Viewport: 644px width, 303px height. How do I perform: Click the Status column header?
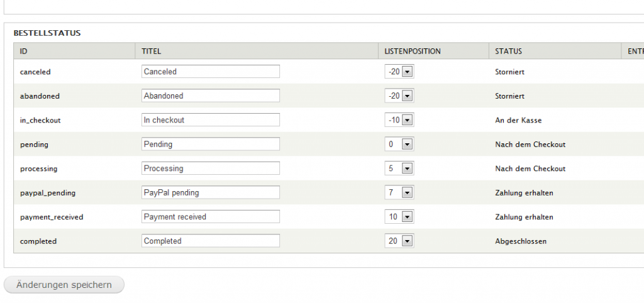point(508,52)
